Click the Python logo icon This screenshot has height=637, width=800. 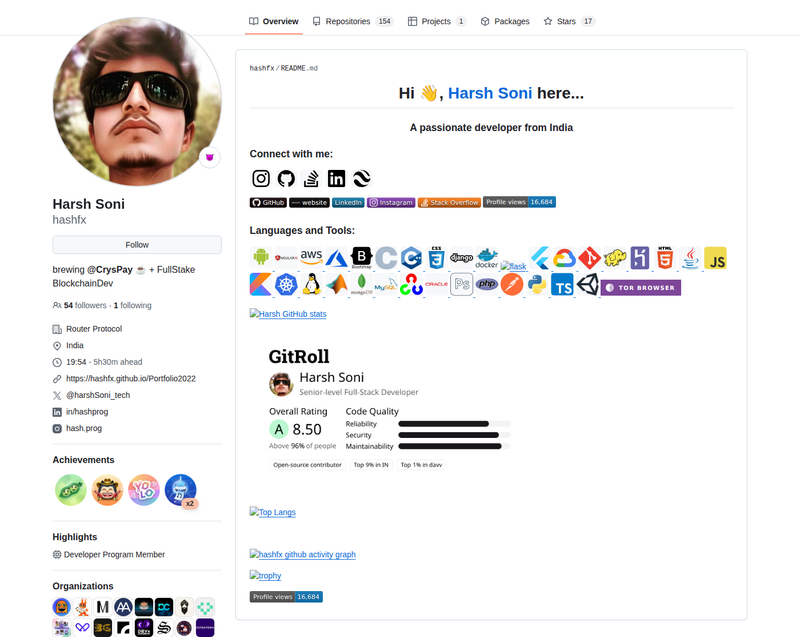pyautogui.click(x=537, y=284)
